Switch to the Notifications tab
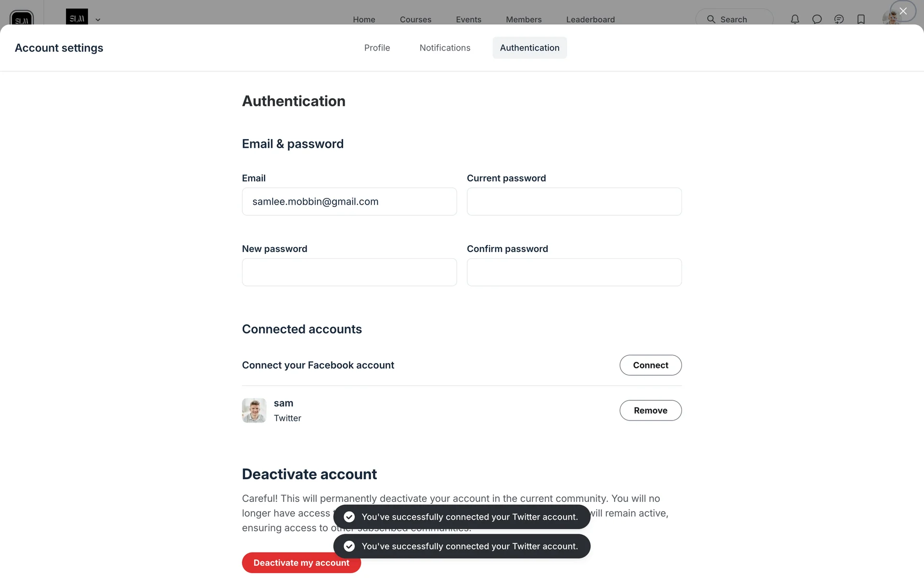Viewport: 924px width, 578px height. tap(445, 48)
